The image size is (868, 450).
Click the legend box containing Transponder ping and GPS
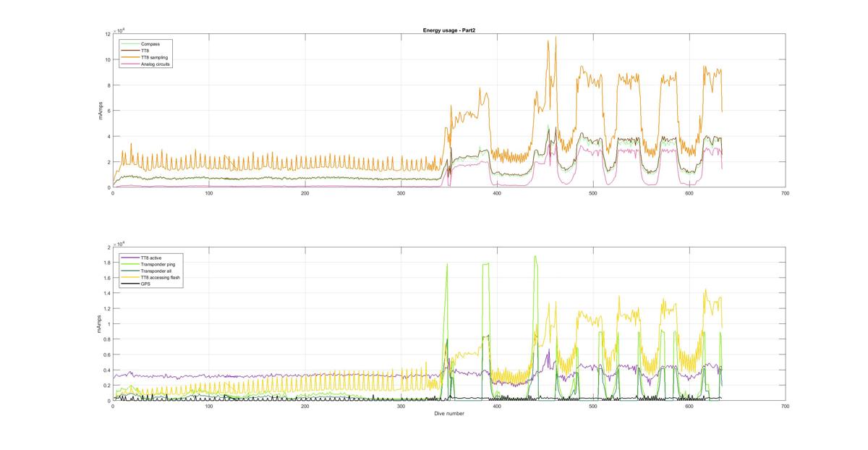point(151,271)
